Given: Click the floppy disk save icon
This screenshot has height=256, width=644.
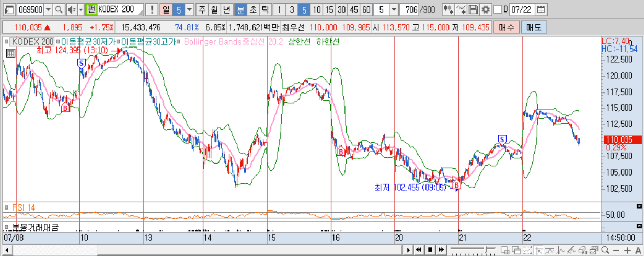Looking at the screenshot, I should click(x=473, y=9).
